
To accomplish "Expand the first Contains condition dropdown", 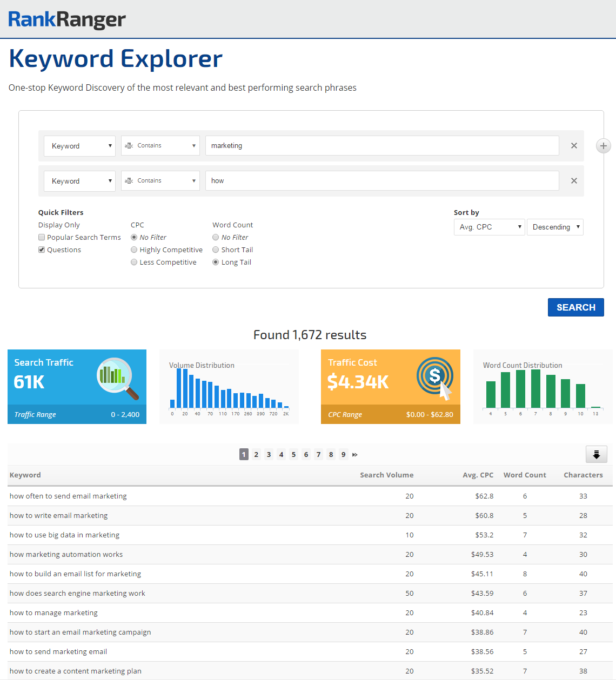I will click(160, 146).
